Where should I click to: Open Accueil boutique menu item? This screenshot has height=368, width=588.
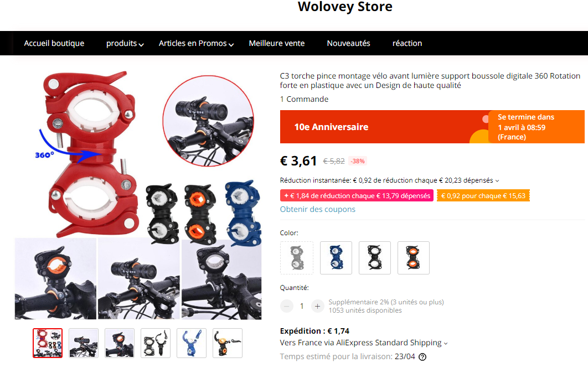click(54, 44)
